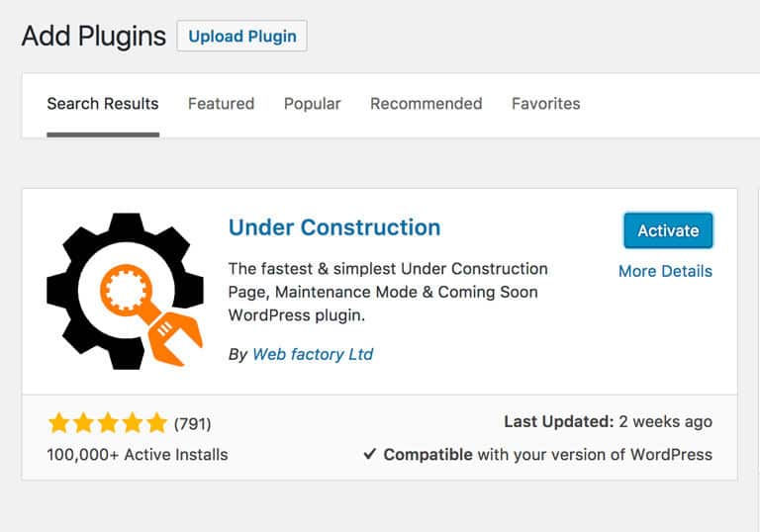Image resolution: width=760 pixels, height=532 pixels.
Task: Click the fourth rating star
Action: click(133, 423)
